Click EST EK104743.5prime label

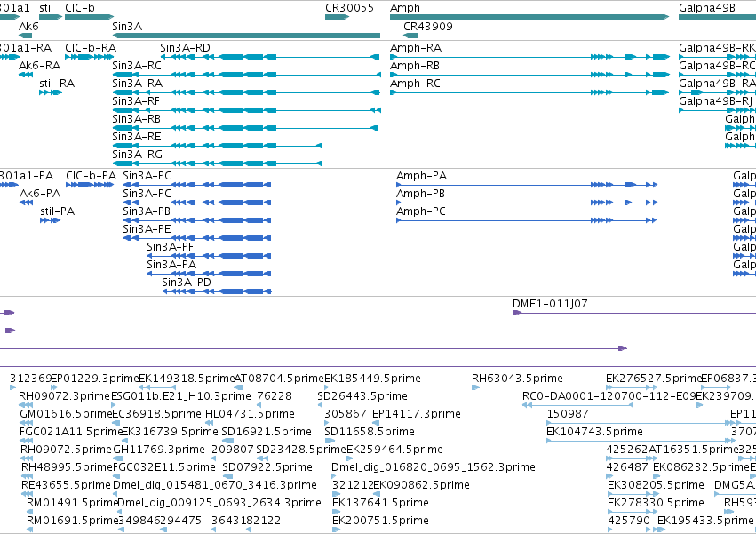tap(594, 432)
